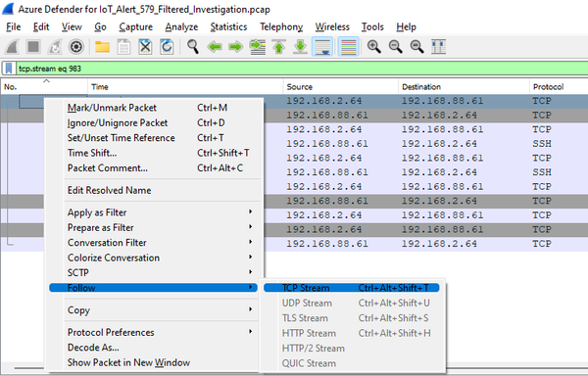Toggle auto-scroll during live capture
The width and height of the screenshot is (588, 376).
[322, 47]
